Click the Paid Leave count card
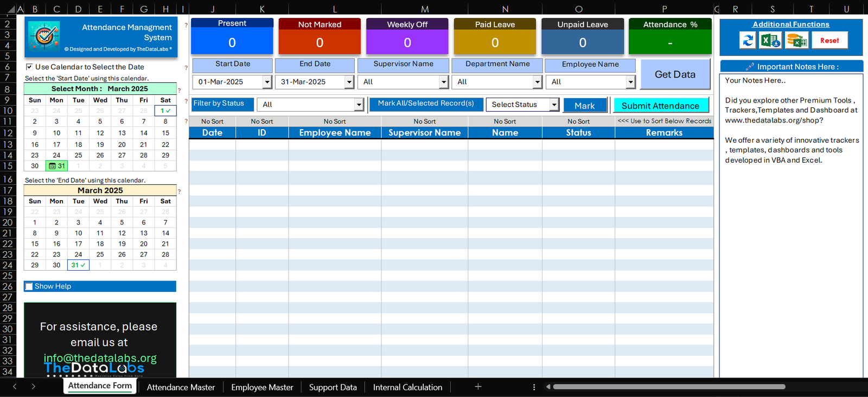The image size is (868, 397). (495, 36)
